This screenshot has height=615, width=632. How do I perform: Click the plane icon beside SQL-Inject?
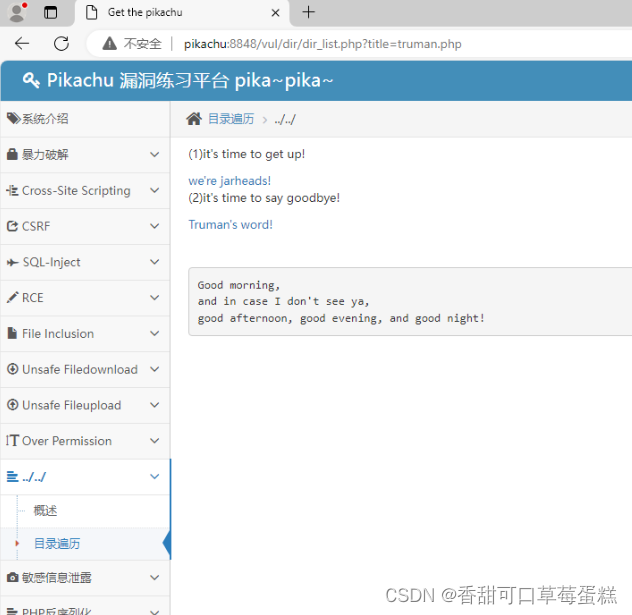[12, 262]
